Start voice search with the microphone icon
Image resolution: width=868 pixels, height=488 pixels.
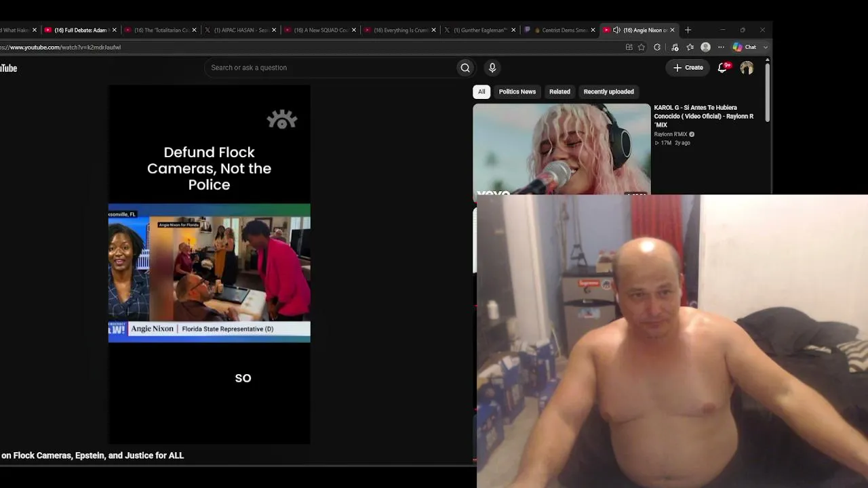tap(492, 68)
